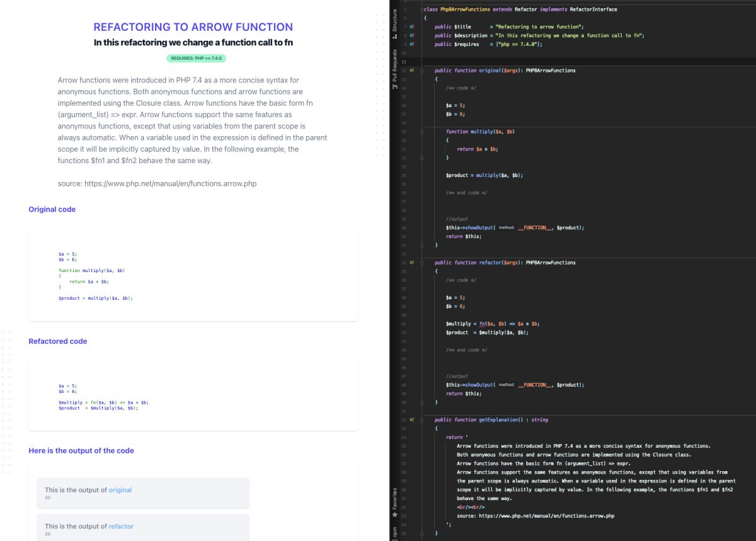Image resolution: width=756 pixels, height=541 pixels.
Task: Click the 'Refactored code' heading
Action: coord(58,341)
